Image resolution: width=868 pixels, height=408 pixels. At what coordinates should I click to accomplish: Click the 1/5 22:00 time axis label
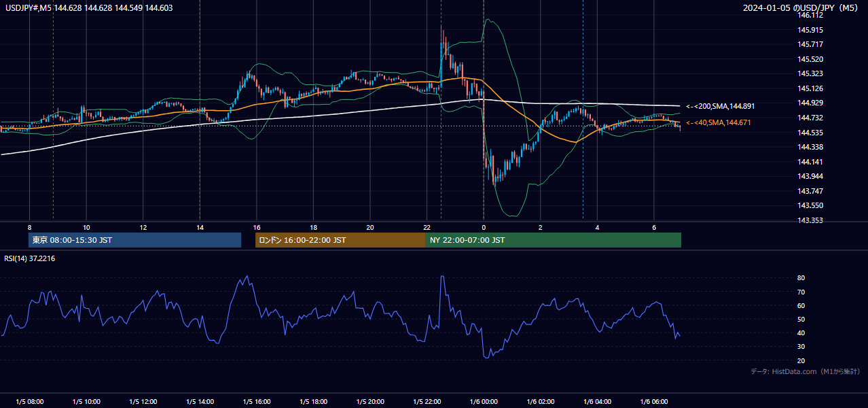coord(427,402)
